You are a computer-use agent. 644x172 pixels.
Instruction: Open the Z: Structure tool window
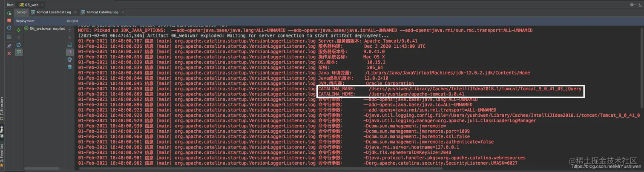click(2, 108)
